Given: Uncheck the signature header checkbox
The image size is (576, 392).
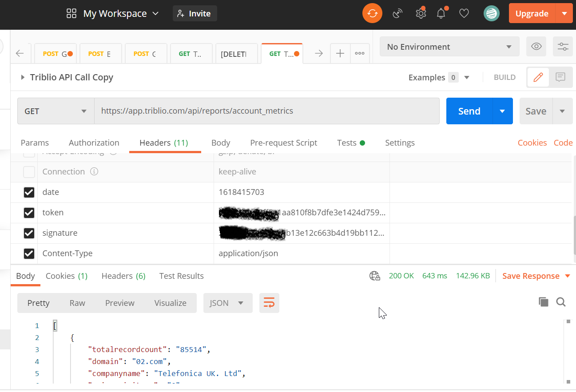Looking at the screenshot, I should point(29,233).
